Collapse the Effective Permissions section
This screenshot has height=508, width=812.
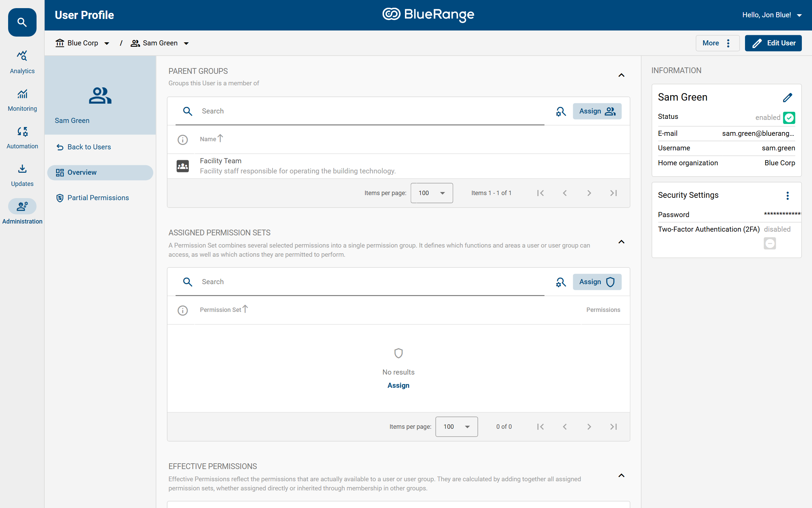point(622,475)
